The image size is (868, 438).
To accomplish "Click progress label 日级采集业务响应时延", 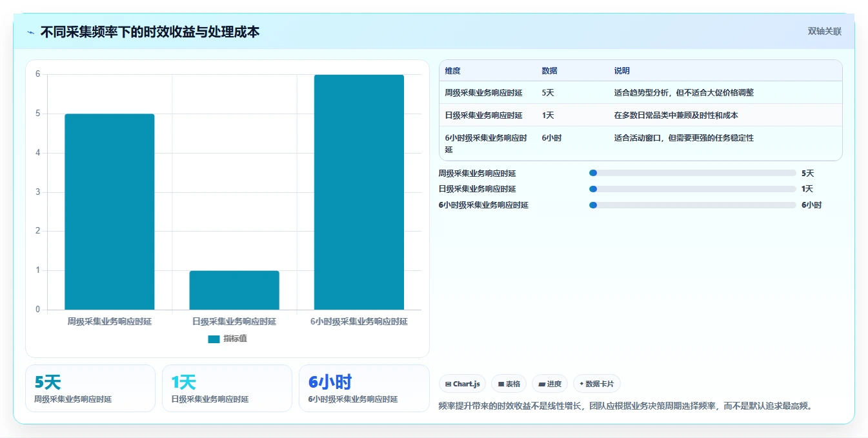I will tap(477, 189).
